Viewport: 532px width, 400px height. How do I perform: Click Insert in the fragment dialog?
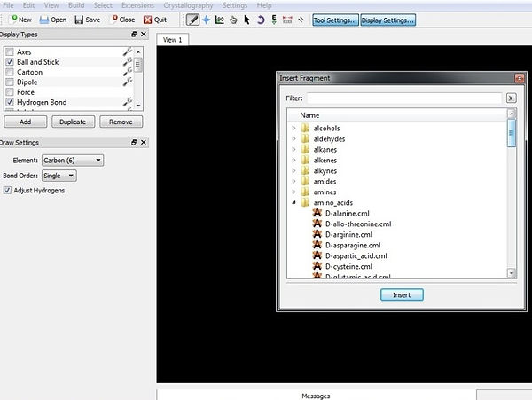tap(402, 294)
